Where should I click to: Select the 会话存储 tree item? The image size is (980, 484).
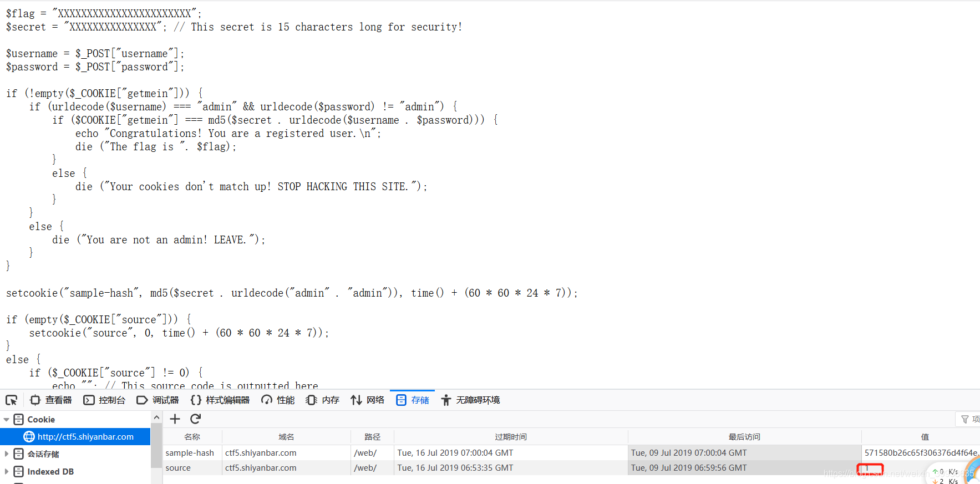43,454
